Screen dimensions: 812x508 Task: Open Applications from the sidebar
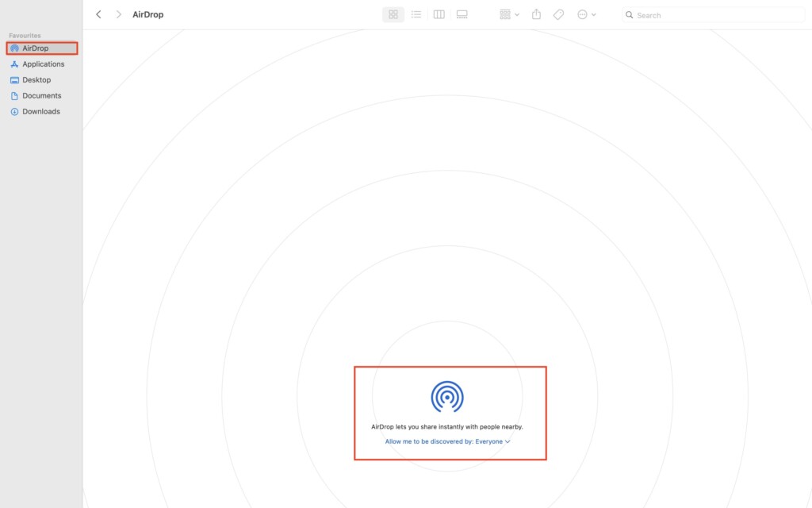point(43,64)
